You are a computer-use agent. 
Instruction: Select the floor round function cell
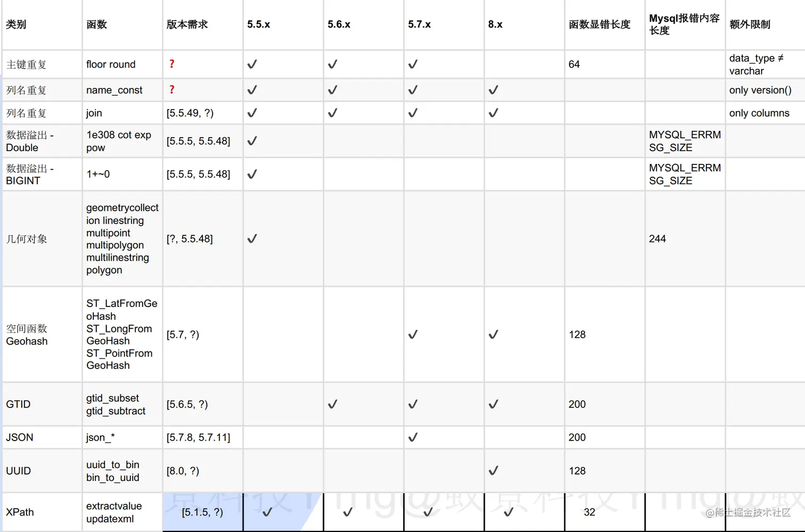(122, 64)
